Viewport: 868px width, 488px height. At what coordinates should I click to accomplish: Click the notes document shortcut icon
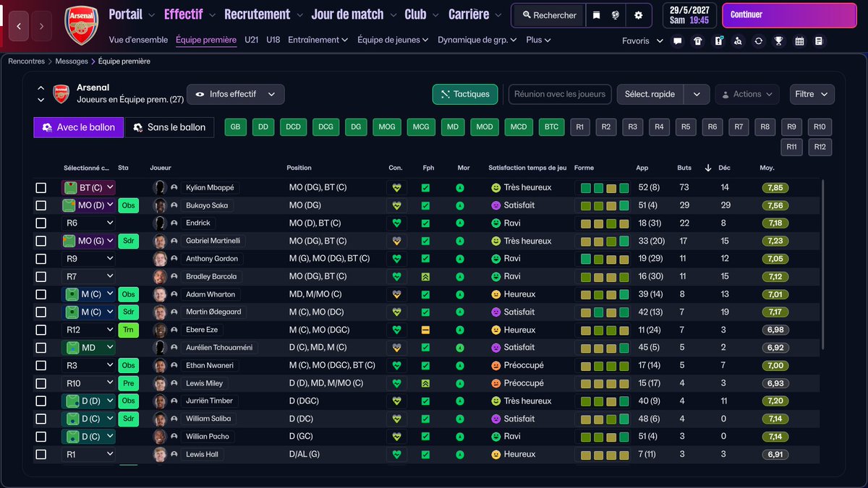coord(819,41)
